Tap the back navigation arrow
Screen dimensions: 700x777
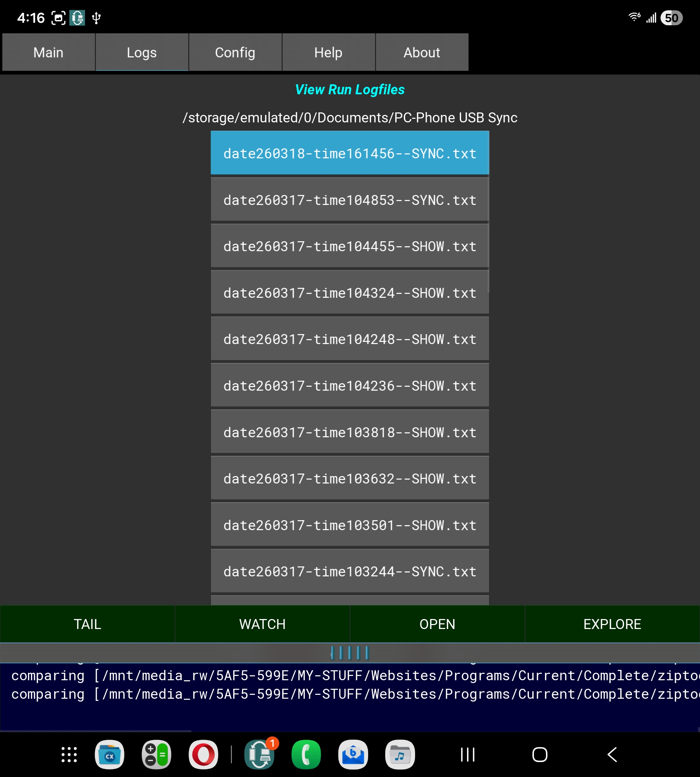612,755
